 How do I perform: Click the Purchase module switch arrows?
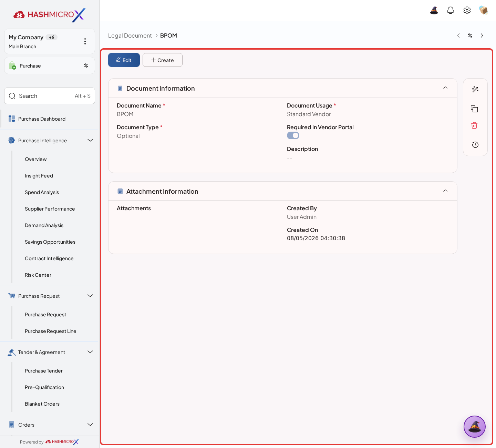[86, 65]
